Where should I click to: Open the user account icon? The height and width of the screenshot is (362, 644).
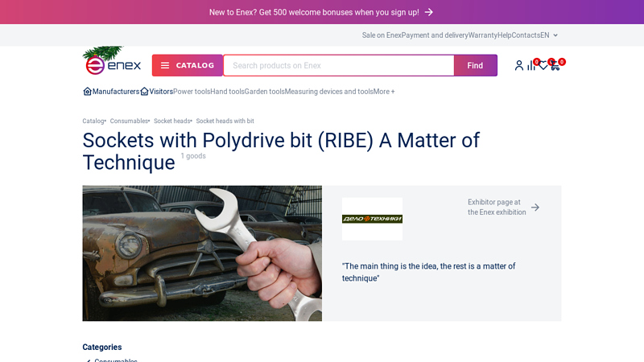tap(519, 65)
